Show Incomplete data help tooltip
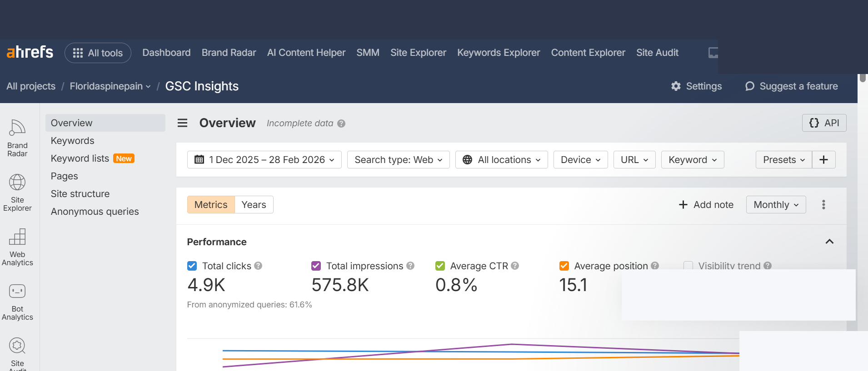 341,124
